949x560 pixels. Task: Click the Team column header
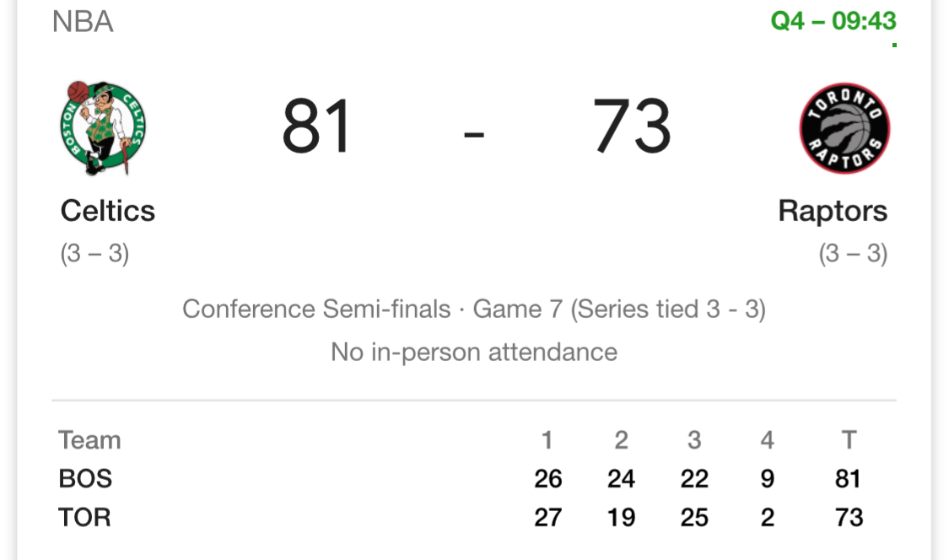(x=89, y=440)
